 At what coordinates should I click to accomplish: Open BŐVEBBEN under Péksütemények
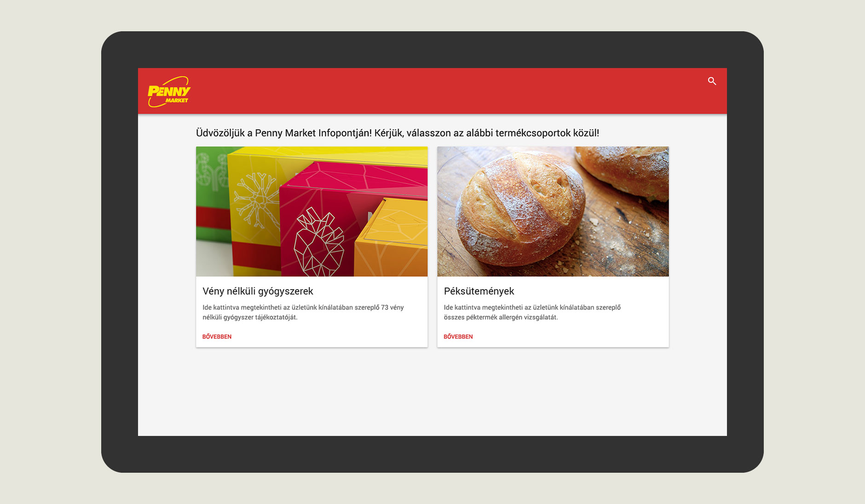458,337
